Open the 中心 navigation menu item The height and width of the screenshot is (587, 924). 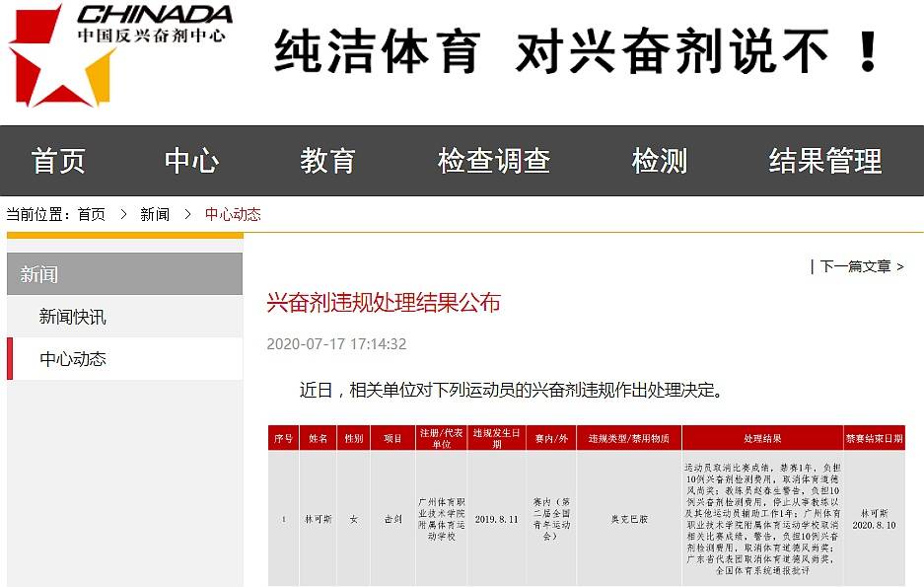(x=191, y=161)
